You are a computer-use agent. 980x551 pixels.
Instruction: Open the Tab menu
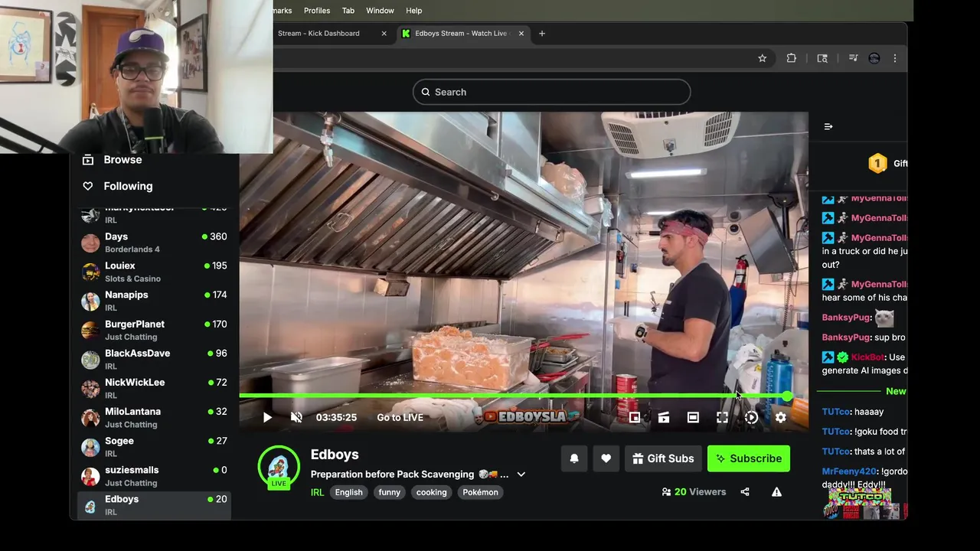point(348,10)
